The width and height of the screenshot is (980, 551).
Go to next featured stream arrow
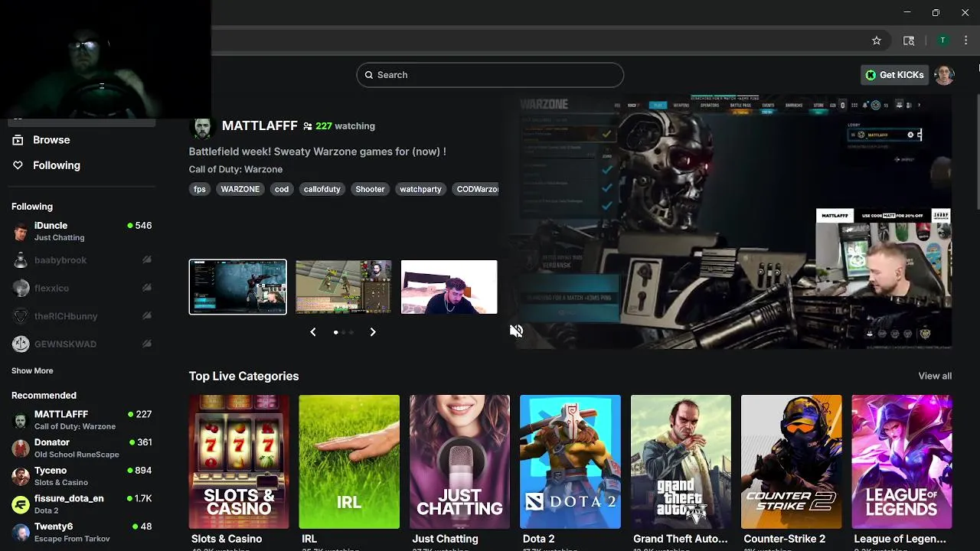[373, 332]
